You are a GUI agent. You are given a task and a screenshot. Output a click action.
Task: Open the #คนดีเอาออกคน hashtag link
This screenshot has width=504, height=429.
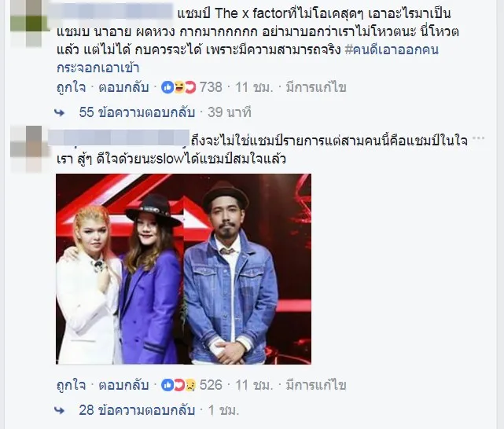[392, 50]
